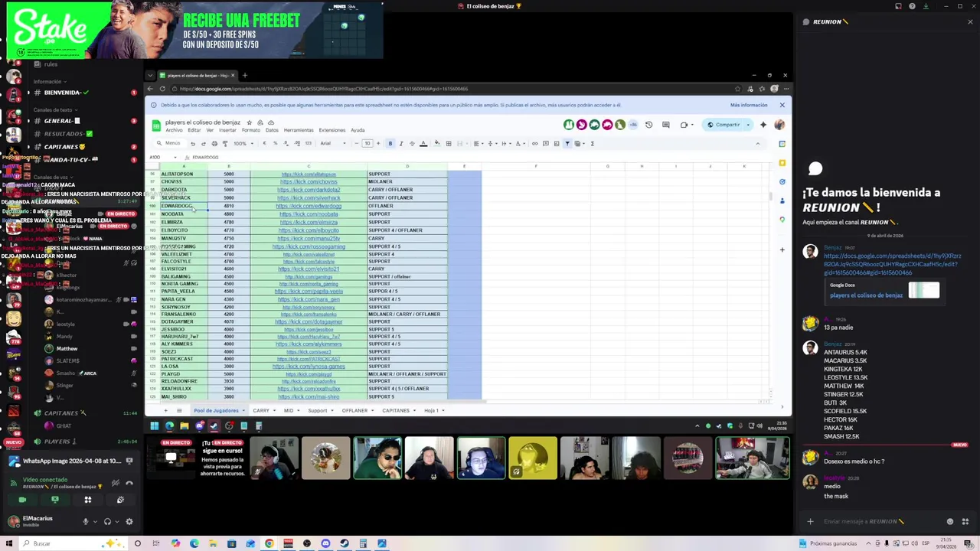
Task: Toggle Discord screen share button
Action: [x=55, y=500]
